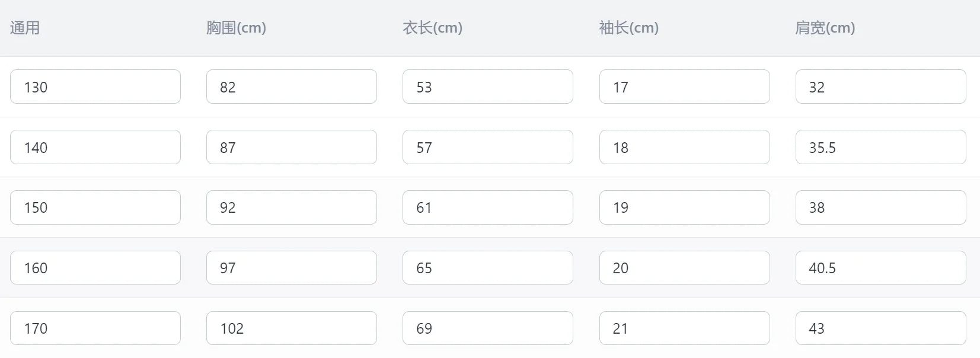980x358 pixels.
Task: Select sleeve length field showing 19
Action: (x=684, y=207)
